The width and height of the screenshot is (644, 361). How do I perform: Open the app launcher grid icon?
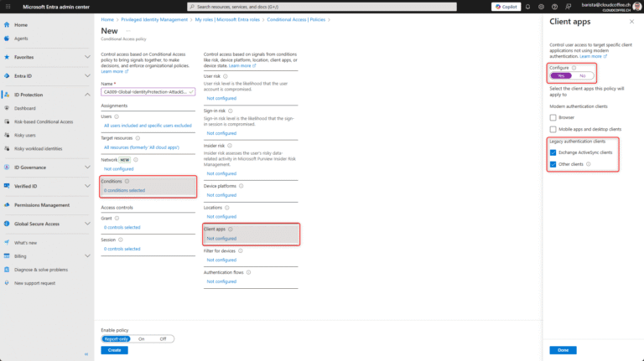tap(7, 6)
